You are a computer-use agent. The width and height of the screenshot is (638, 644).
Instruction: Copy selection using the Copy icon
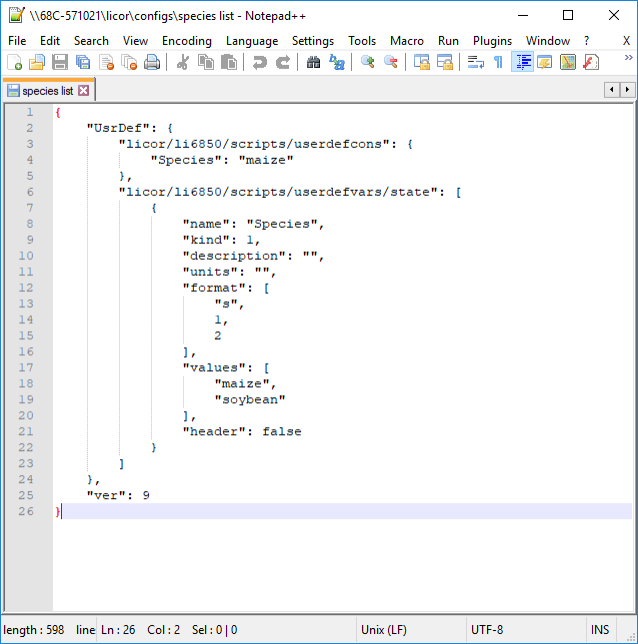(x=206, y=62)
